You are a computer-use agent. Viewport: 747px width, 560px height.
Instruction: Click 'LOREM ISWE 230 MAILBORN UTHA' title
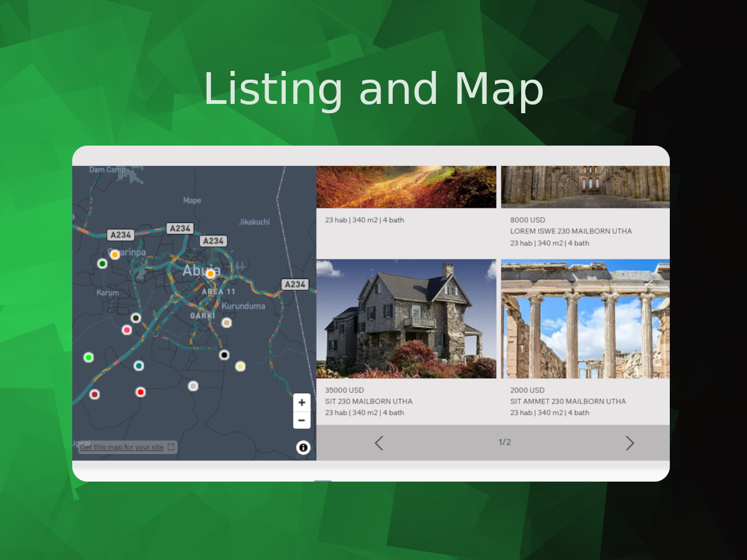point(571,231)
